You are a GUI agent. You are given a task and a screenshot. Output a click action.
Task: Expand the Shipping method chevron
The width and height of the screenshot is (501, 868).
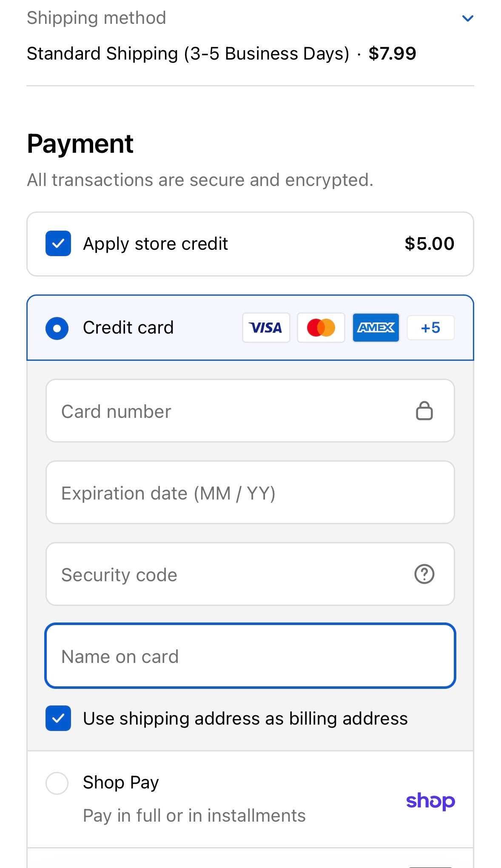(467, 18)
